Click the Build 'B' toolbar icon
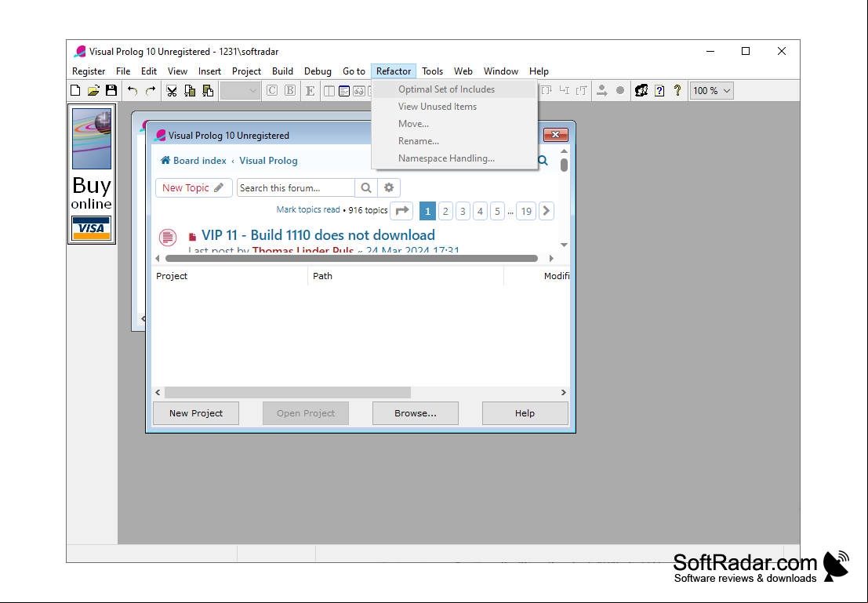This screenshot has height=603, width=868. point(290,90)
